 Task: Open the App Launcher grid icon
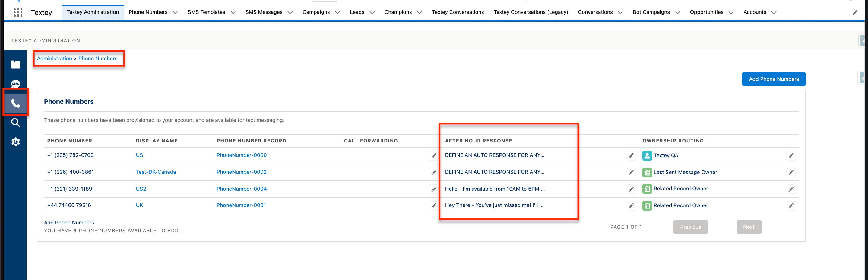[18, 12]
